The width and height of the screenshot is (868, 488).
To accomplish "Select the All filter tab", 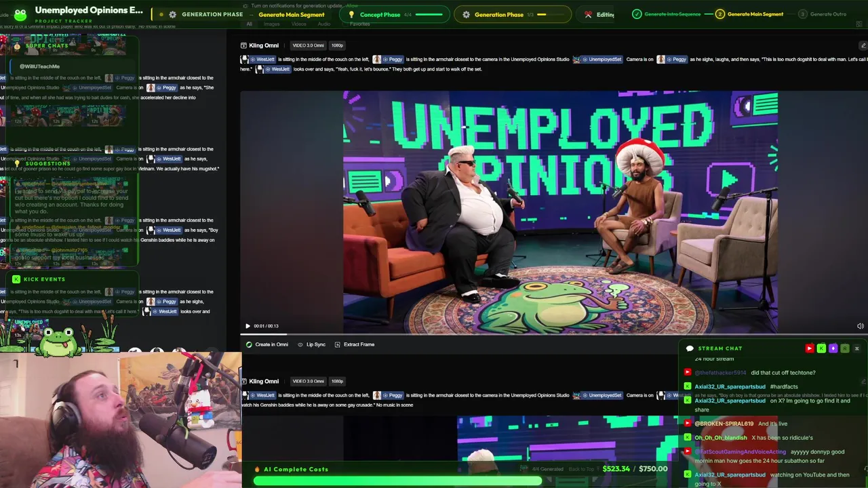I will click(249, 24).
